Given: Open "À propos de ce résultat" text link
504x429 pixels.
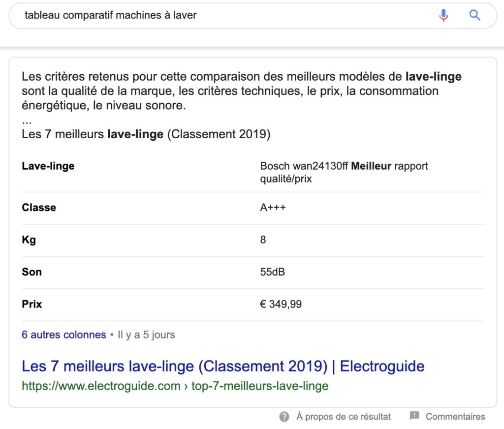Looking at the screenshot, I should [x=344, y=417].
